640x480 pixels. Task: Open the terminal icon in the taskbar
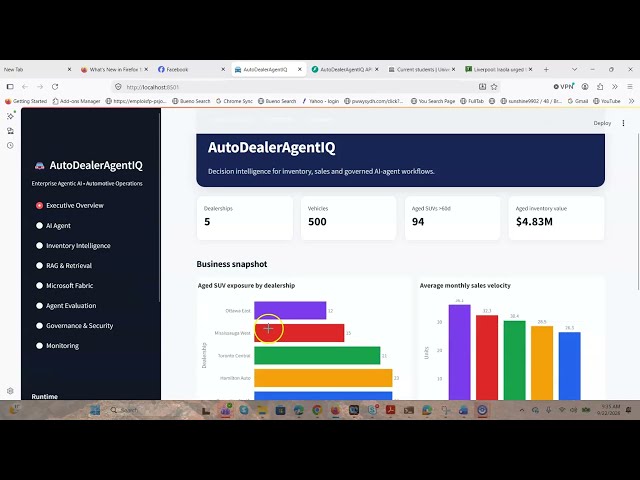pos(409,410)
